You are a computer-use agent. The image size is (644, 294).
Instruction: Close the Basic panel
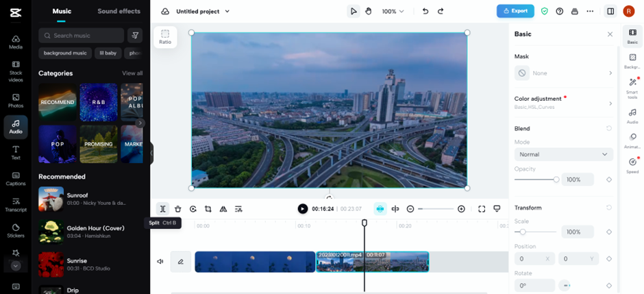pyautogui.click(x=610, y=34)
